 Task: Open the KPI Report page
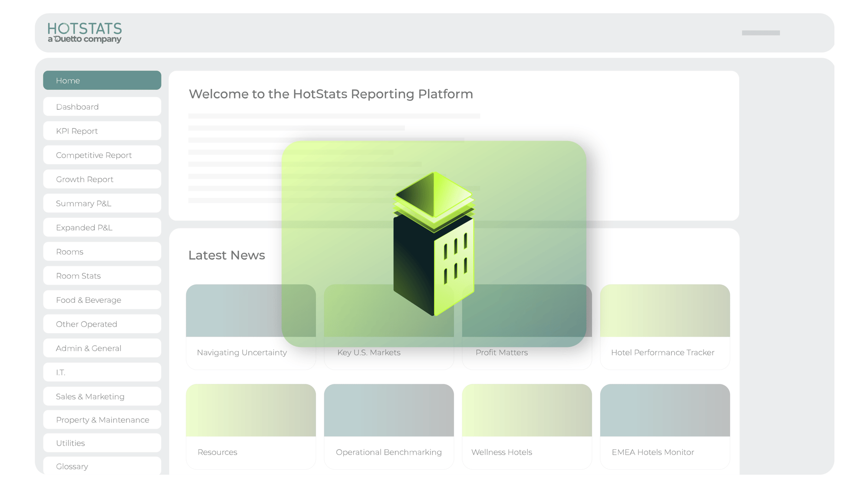click(102, 131)
